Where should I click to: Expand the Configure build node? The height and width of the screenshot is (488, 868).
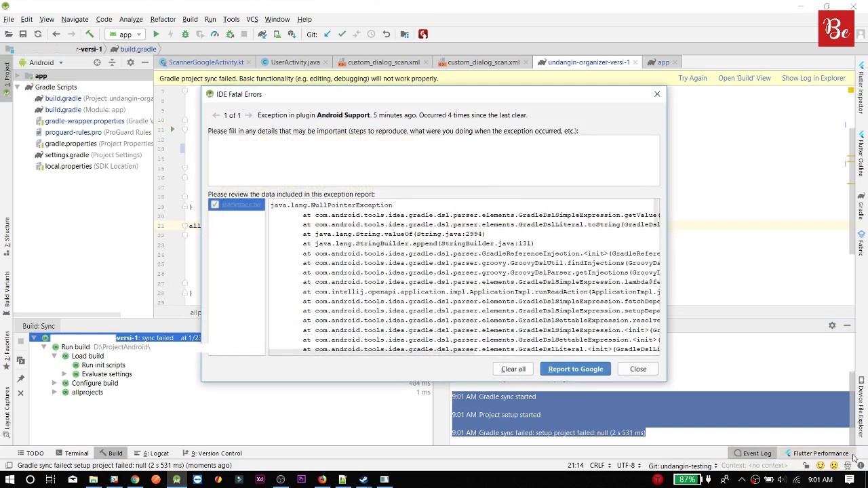[54, 383]
